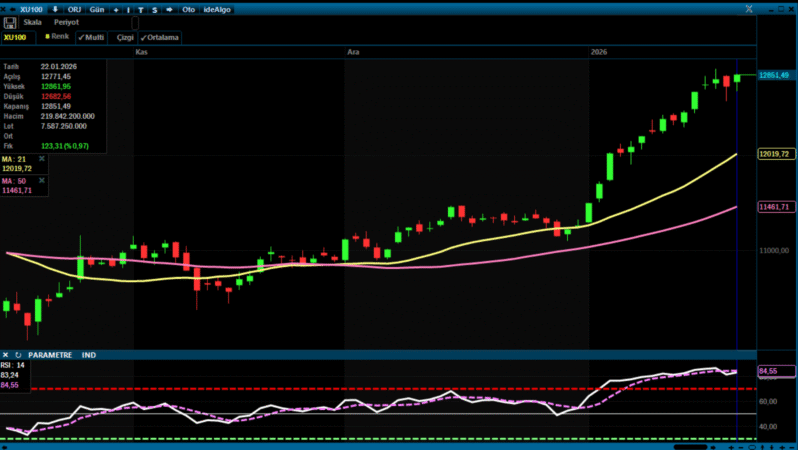Open the Skala menu
The width and height of the screenshot is (798, 450).
tap(32, 22)
